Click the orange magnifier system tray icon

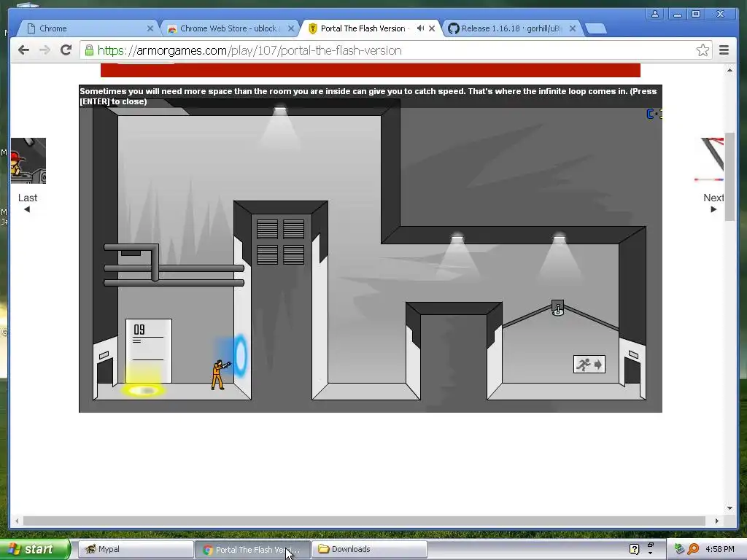point(693,549)
